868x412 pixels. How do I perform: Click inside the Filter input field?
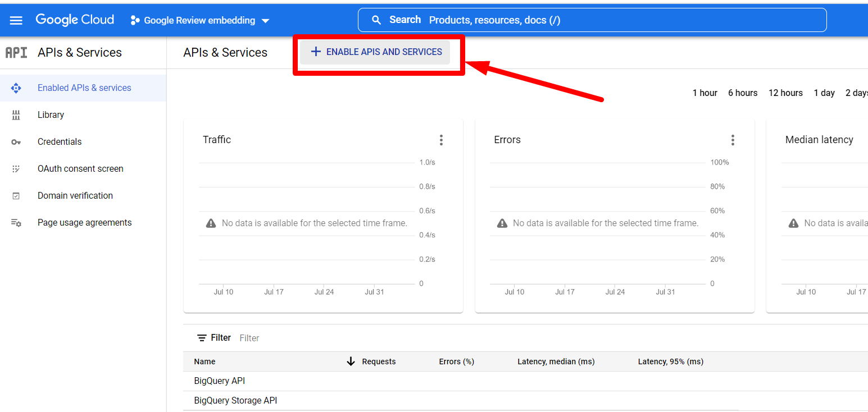(x=249, y=337)
